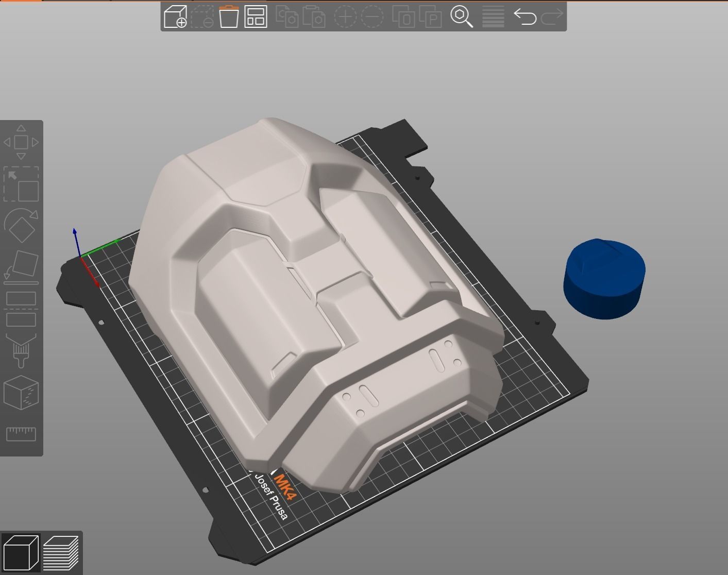Click the Delete all trash bin icon
728x575 pixels.
click(229, 16)
